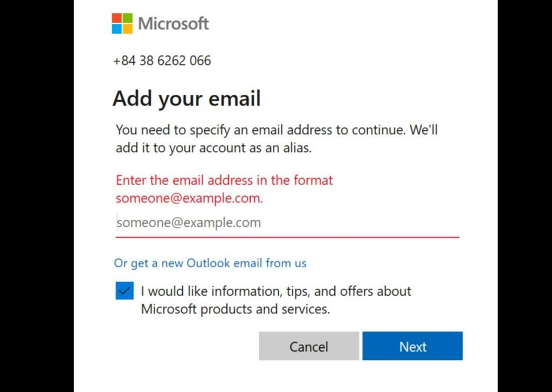Click the red someone@example.com error example
This screenshot has height=392, width=552.
click(x=189, y=198)
